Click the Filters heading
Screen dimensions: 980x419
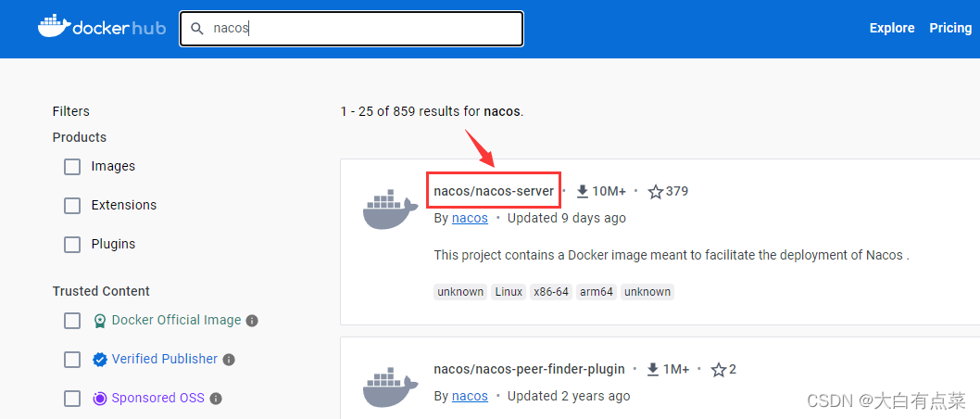tap(71, 111)
